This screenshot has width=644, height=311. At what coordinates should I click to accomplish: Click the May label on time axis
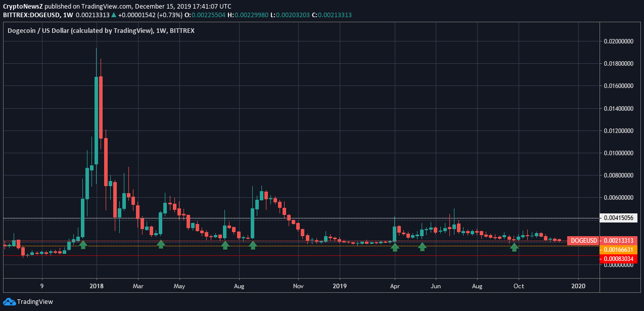coord(179,286)
